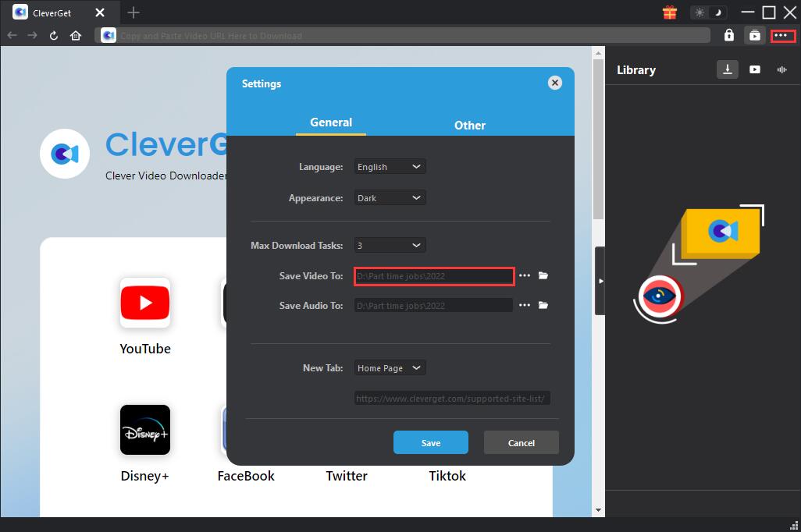Click the padlock icon in toolbar
Image resolution: width=801 pixels, height=532 pixels.
[728, 35]
